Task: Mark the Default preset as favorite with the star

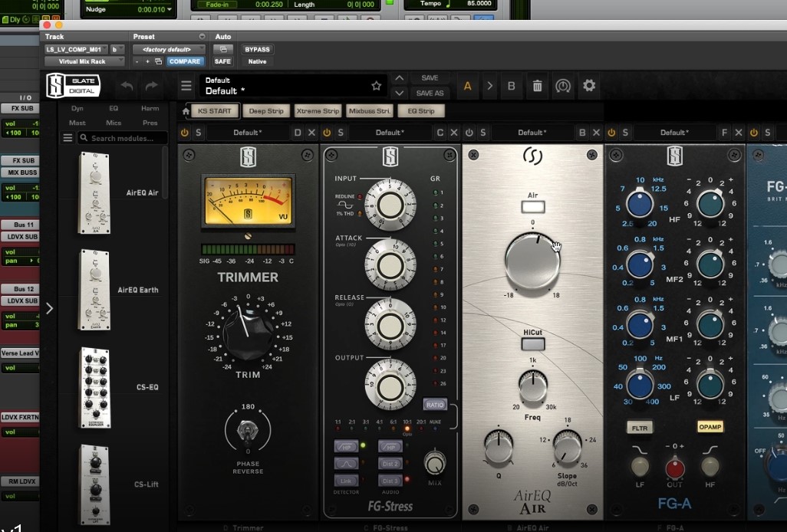Action: pos(376,86)
